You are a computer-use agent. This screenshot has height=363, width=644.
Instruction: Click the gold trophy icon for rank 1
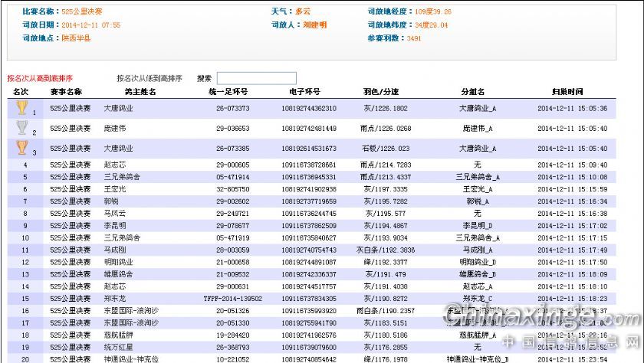[x=21, y=108]
